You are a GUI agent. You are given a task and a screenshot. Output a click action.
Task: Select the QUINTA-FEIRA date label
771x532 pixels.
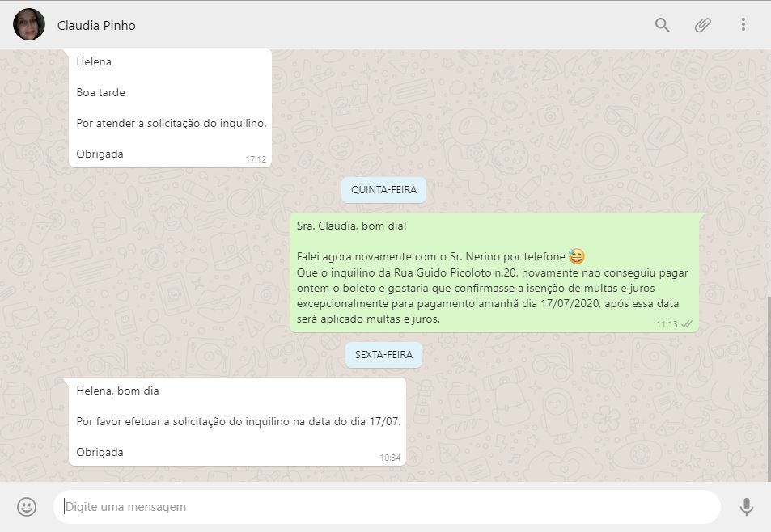(x=383, y=190)
